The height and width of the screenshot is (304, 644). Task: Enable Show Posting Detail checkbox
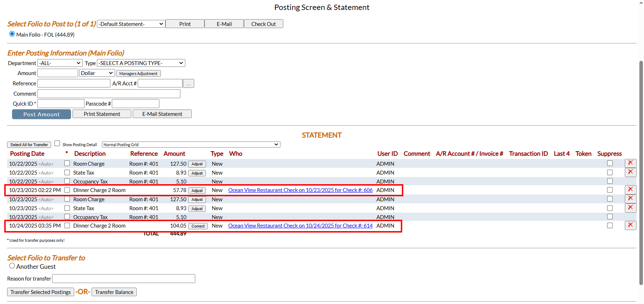[57, 144]
